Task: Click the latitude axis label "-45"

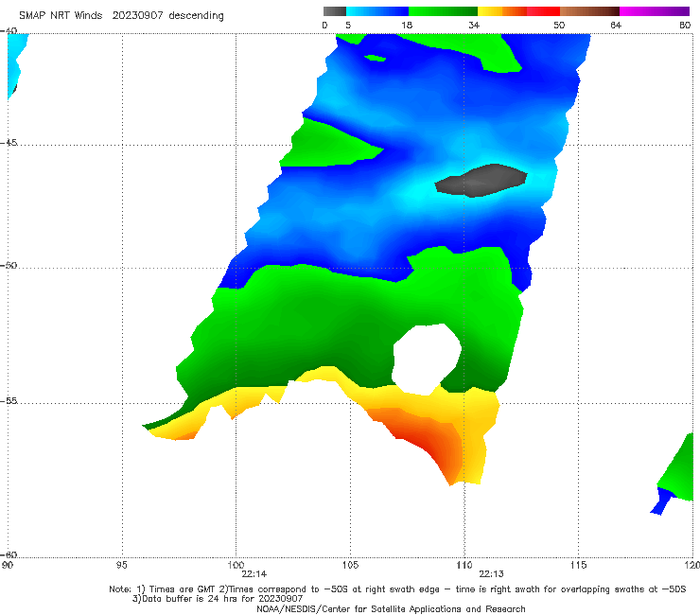Action: point(9,143)
